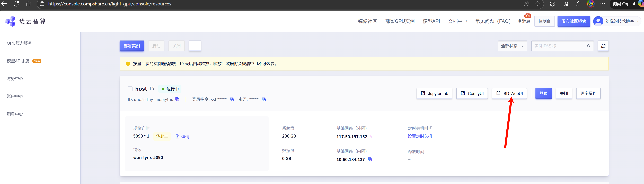
Task: Focus the 实例ID/名称 search field
Action: coord(559,46)
